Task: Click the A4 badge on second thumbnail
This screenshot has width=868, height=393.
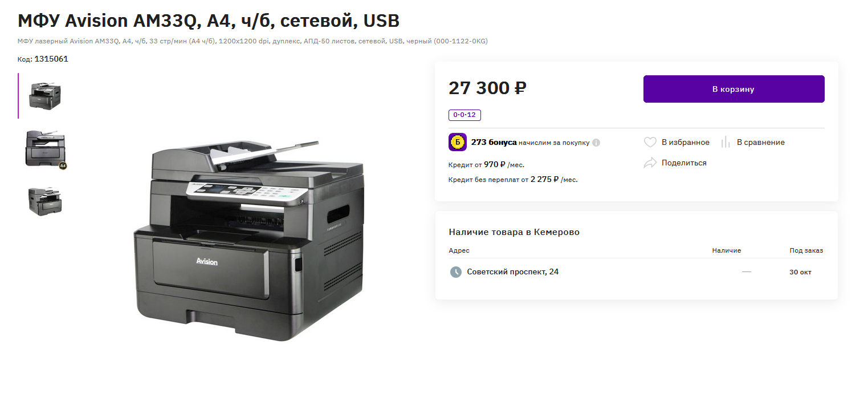Action: pos(63,166)
